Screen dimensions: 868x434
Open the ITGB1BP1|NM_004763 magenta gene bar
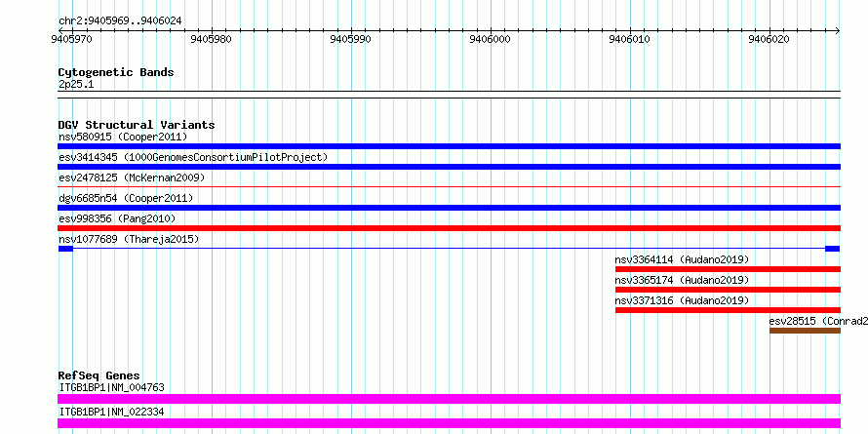tap(449, 399)
